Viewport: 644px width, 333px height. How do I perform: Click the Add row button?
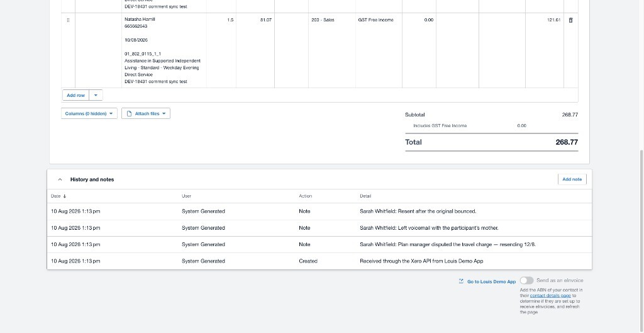click(x=75, y=96)
